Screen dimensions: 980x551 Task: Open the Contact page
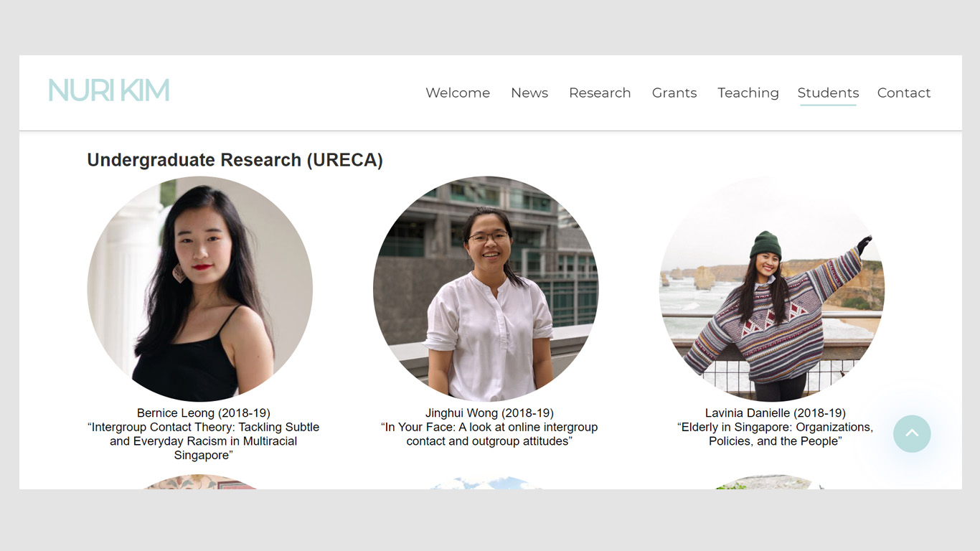coord(904,93)
